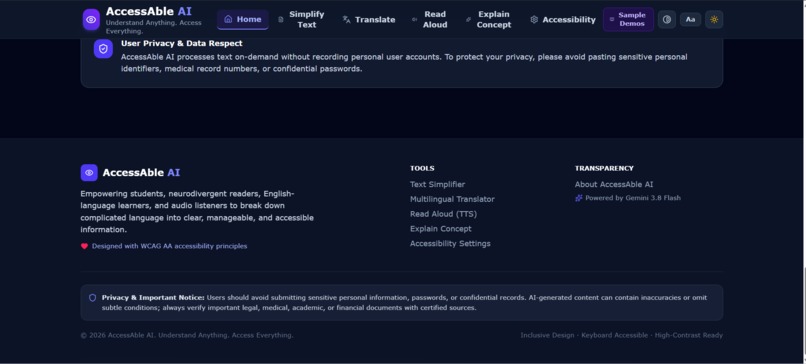Click the red heart icon
Screen dimensions: 806x364
(84, 246)
